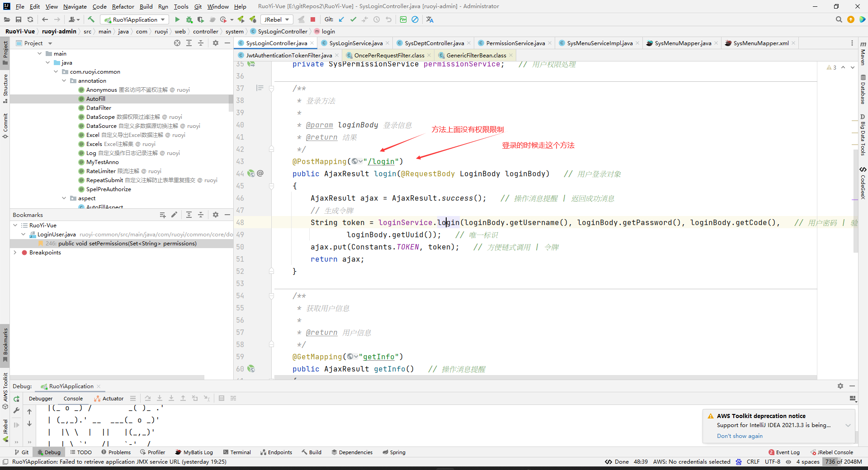Click the Build Project hammer icon
868x470 pixels.
[x=91, y=19]
